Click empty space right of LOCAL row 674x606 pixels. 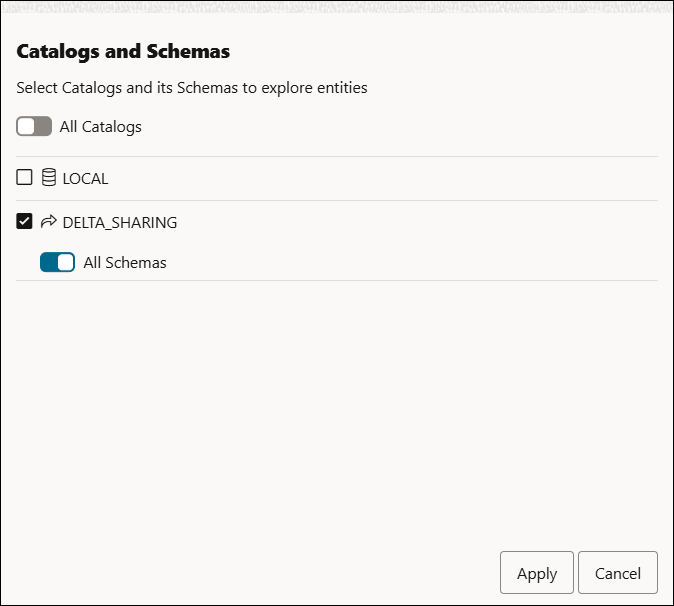click(x=400, y=179)
